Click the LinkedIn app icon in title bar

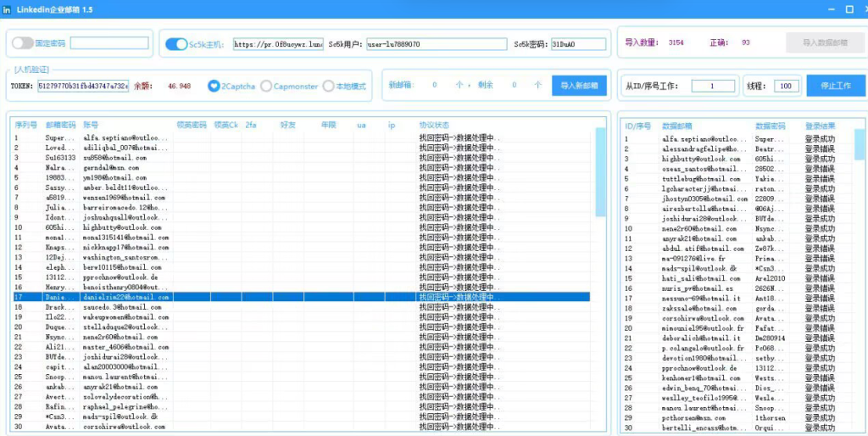click(x=8, y=8)
